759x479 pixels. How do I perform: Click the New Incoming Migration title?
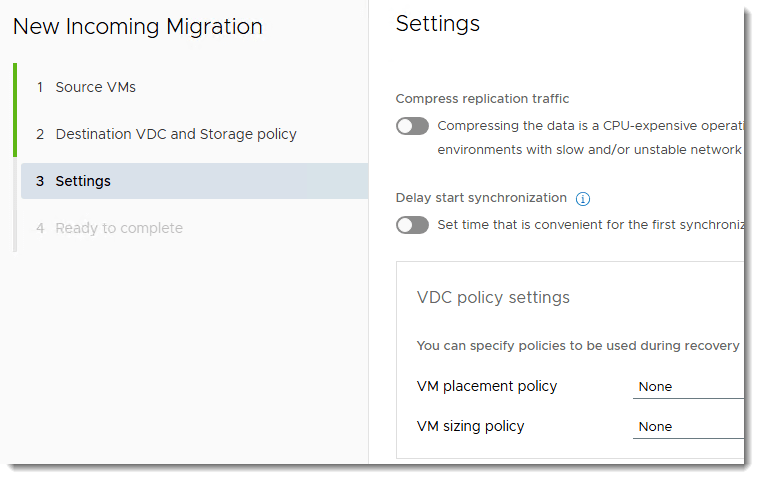tap(138, 27)
